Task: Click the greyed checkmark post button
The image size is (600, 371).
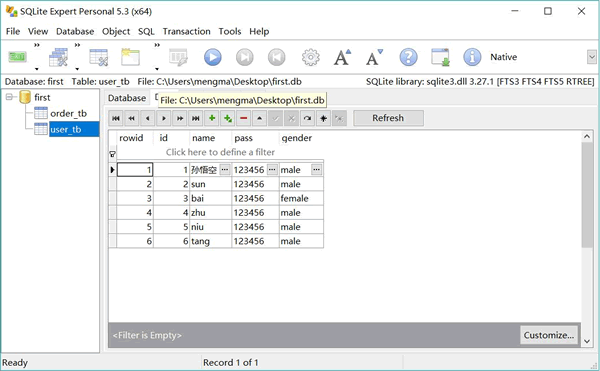Action: 276,118
